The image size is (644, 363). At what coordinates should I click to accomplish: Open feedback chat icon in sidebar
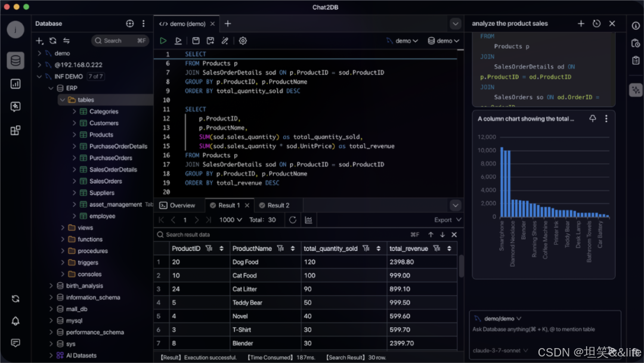tap(16, 343)
